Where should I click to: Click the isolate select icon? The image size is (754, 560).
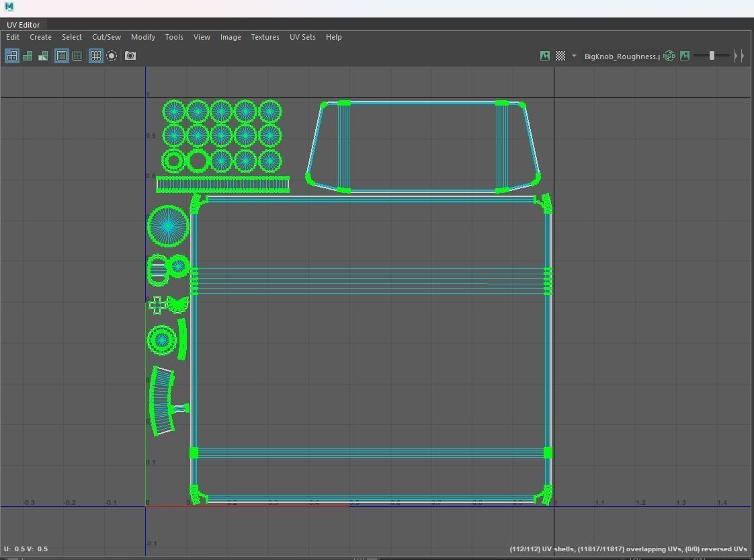[112, 56]
